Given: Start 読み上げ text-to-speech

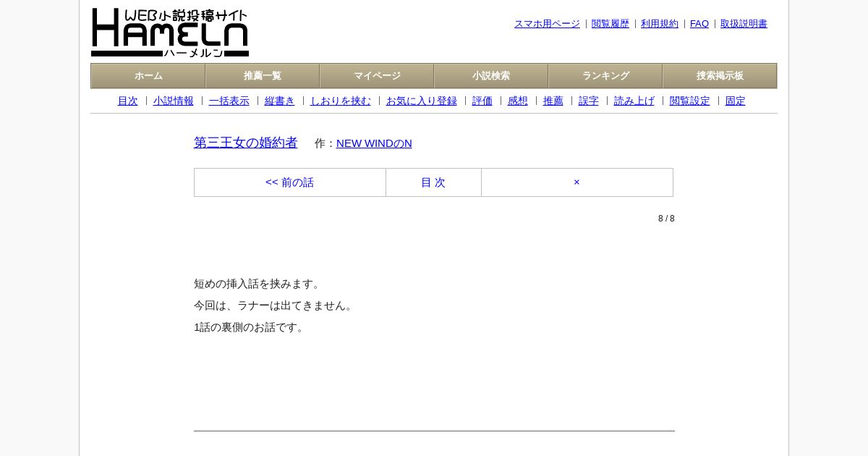Looking at the screenshot, I should click(x=634, y=101).
